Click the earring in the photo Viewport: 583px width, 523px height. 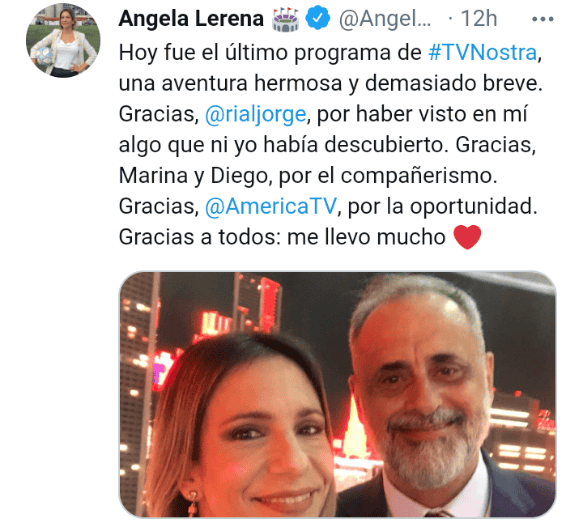point(193,503)
